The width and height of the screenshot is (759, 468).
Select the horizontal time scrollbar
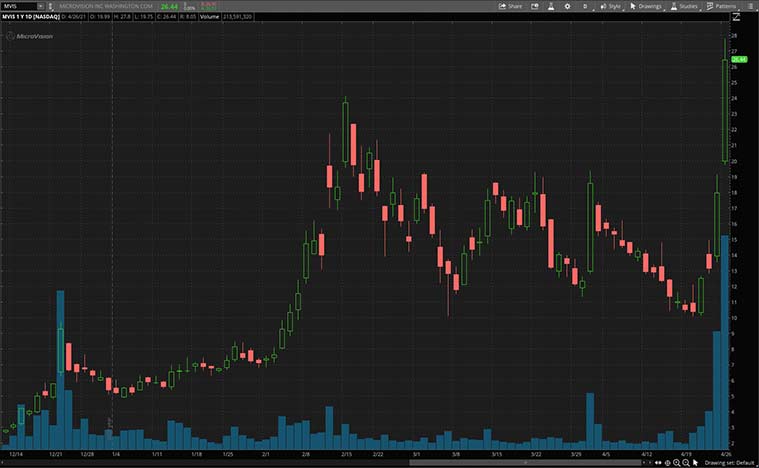click(x=525, y=463)
